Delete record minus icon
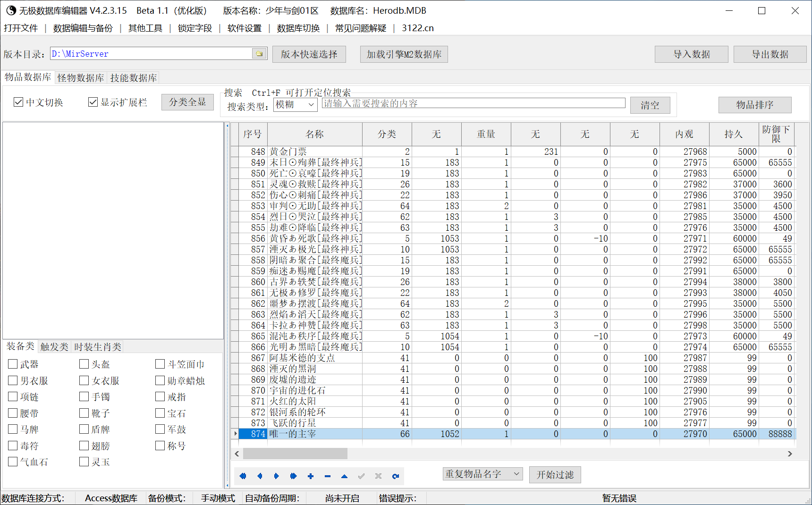Screen dimensions: 812x505 pos(328,476)
